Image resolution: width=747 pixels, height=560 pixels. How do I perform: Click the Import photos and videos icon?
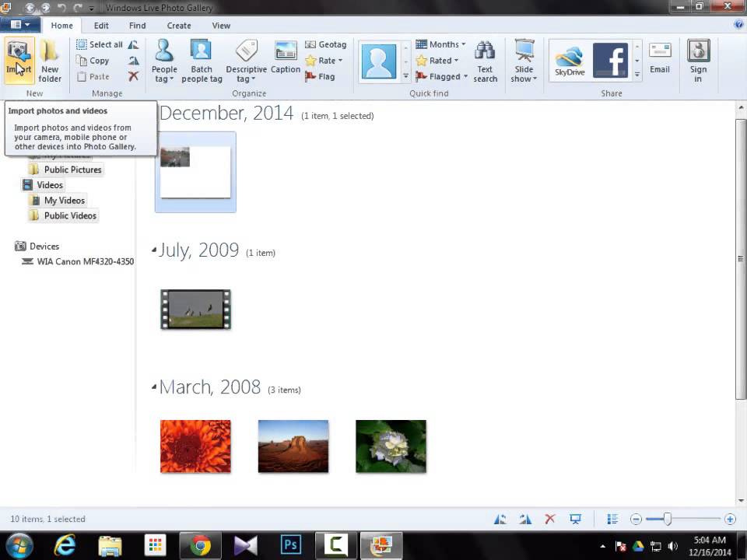[x=19, y=61]
